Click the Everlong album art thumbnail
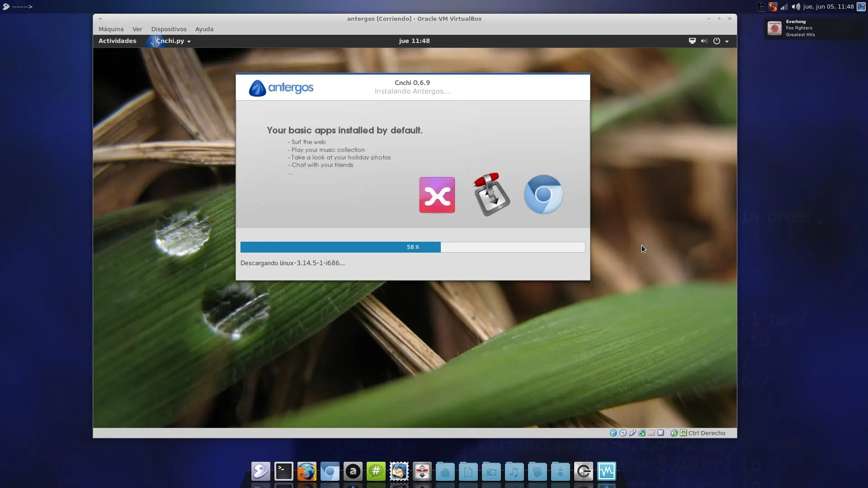Viewport: 868px width, 488px height. 774,28
